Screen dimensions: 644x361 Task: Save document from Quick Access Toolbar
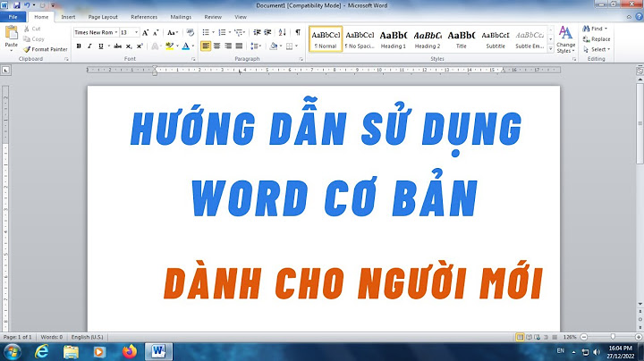click(x=17, y=5)
